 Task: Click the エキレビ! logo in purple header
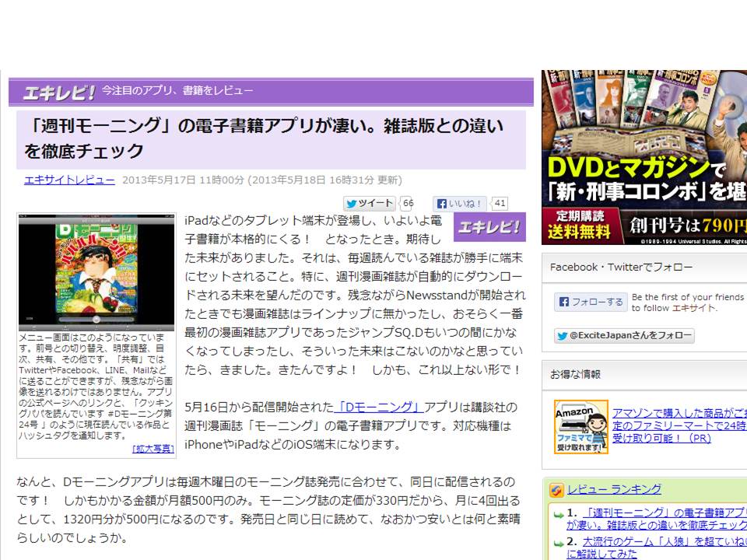[59, 93]
